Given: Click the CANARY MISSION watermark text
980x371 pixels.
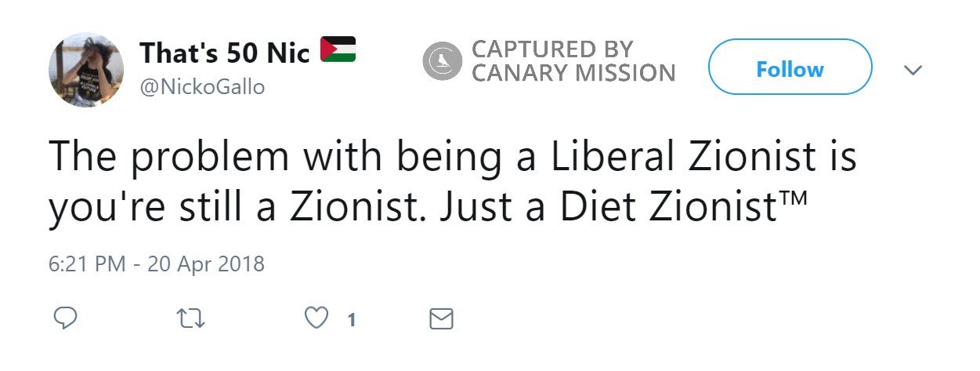Looking at the screenshot, I should pyautogui.click(x=573, y=73).
